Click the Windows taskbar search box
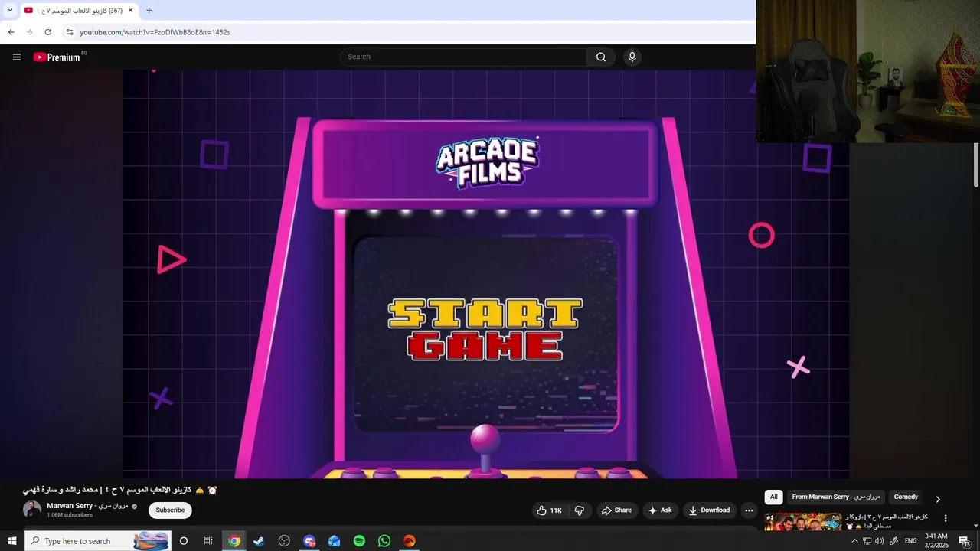 point(98,541)
